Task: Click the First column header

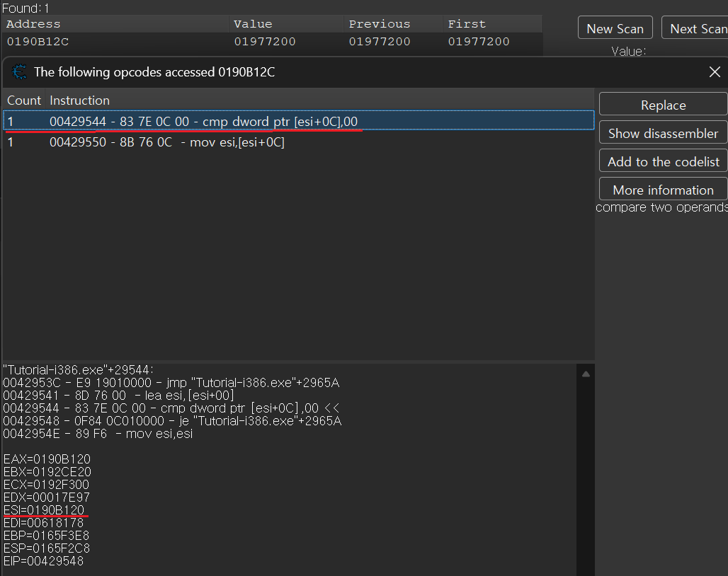Action: (467, 24)
